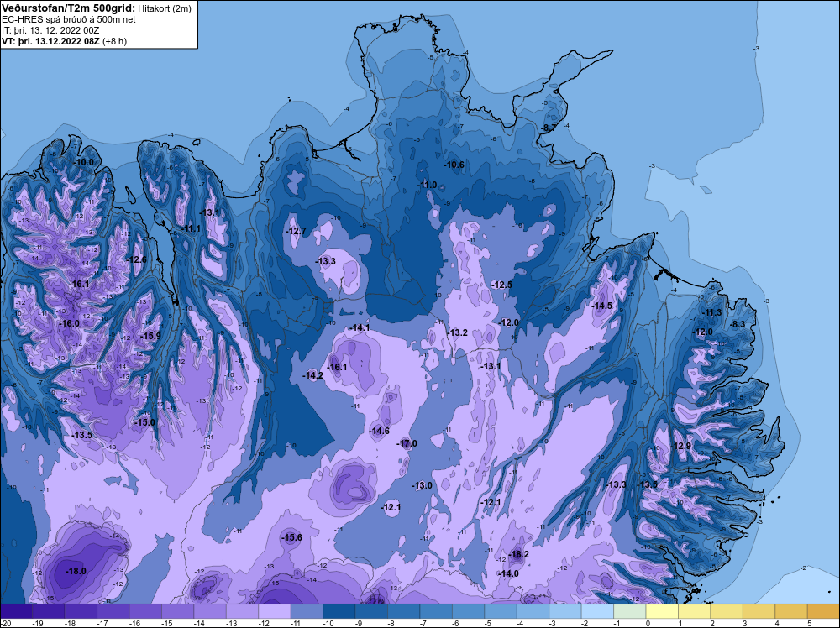Click the 'IT: þri. 13. 12. 2022 00Z' line
This screenshot has height=628, width=840.
50,30
